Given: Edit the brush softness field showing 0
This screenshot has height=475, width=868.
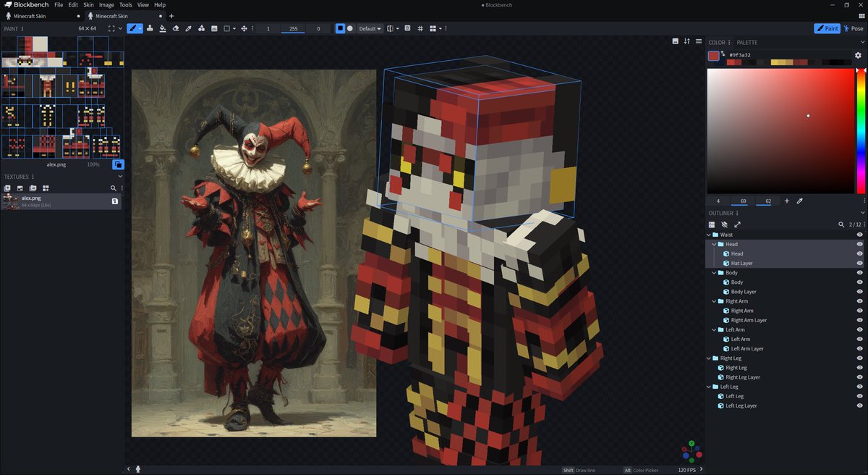Looking at the screenshot, I should [x=318, y=28].
